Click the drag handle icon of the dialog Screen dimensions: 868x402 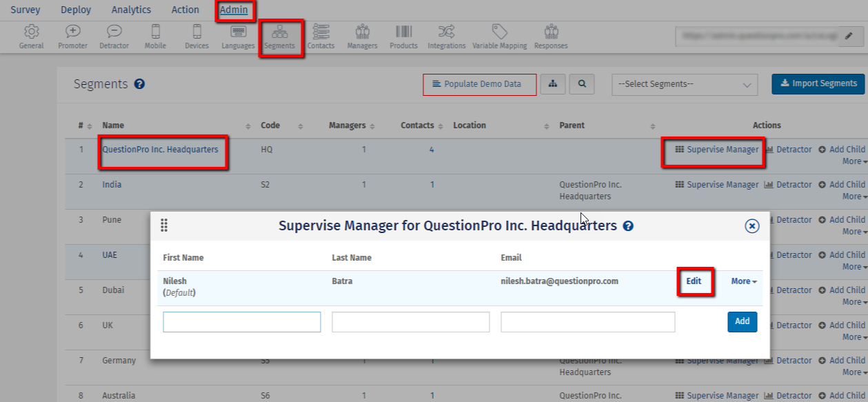164,225
